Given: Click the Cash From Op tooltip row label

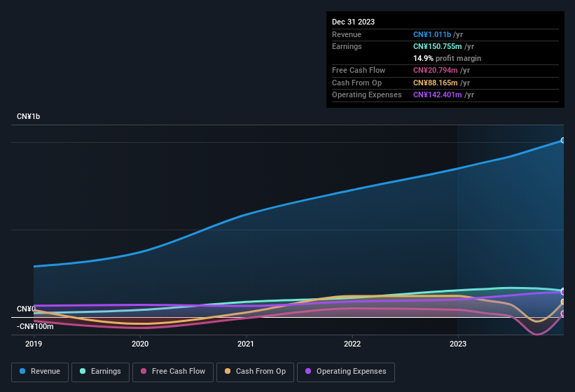Looking at the screenshot, I should [356, 83].
